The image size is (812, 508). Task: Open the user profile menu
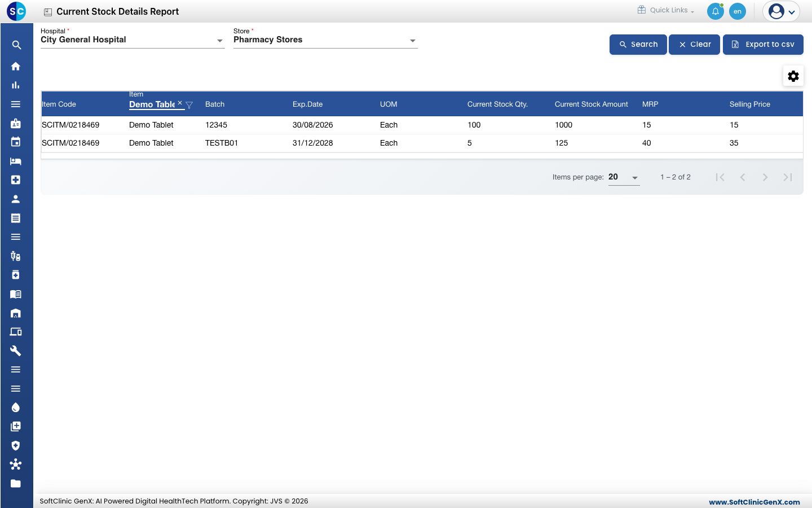click(x=782, y=11)
